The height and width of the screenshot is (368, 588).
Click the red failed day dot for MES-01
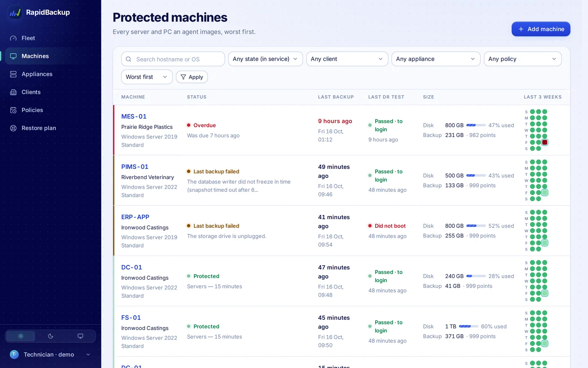[x=545, y=142]
